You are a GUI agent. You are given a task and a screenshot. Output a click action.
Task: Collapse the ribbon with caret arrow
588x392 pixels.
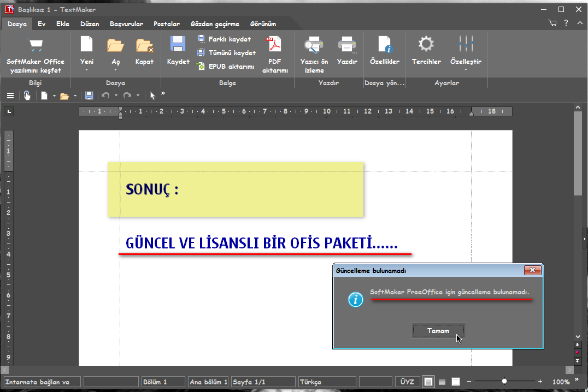tap(580, 23)
